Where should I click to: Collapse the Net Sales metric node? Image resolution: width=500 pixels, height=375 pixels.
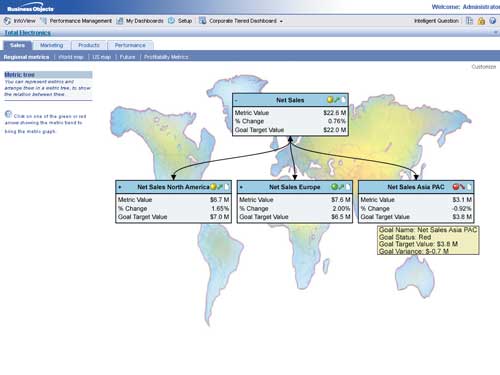[x=236, y=100]
